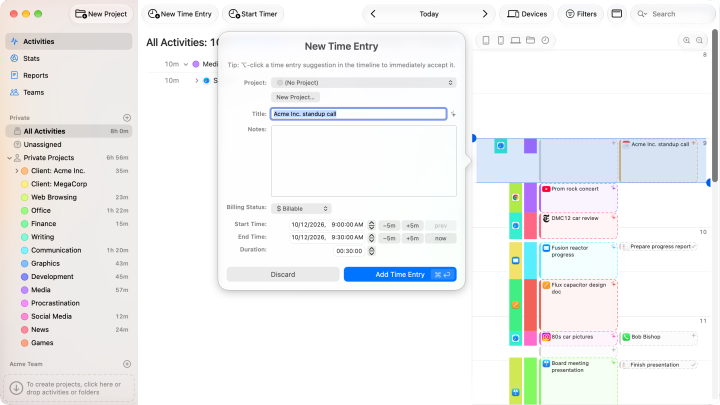Image resolution: width=720 pixels, height=405 pixels.
Task: Click the download arrow icon in the drop area
Action: point(16,388)
